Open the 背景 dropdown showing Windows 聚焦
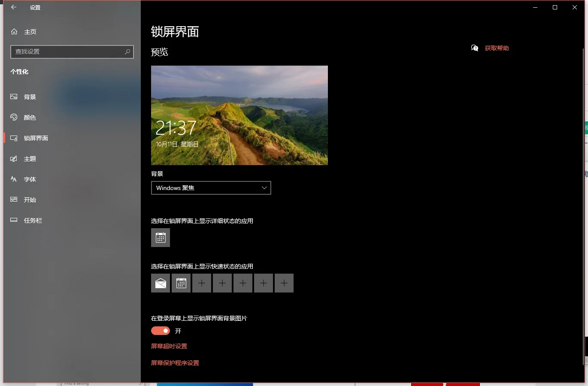 pos(211,188)
